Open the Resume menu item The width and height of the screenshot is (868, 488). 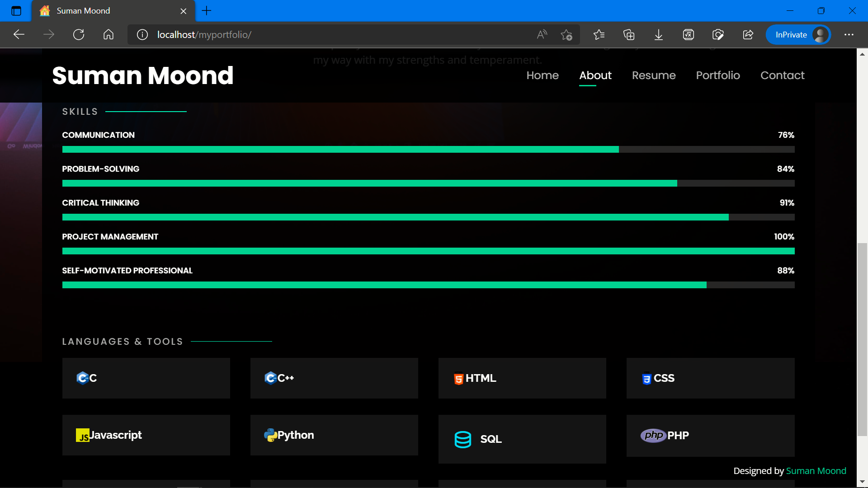click(x=654, y=75)
